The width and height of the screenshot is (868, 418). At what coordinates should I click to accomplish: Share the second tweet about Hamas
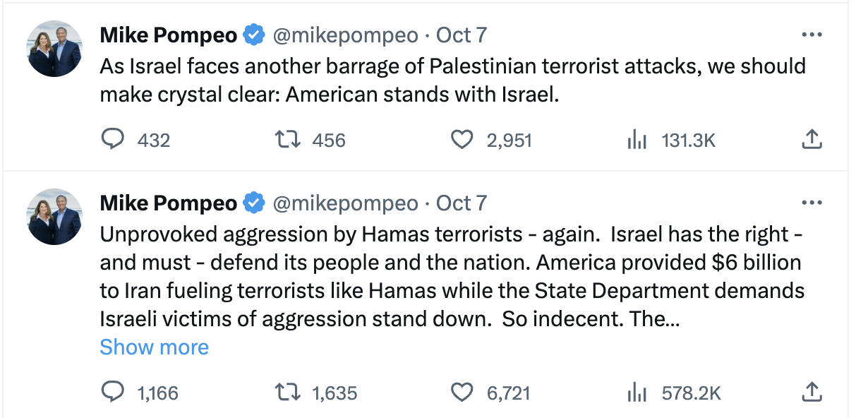(x=812, y=392)
